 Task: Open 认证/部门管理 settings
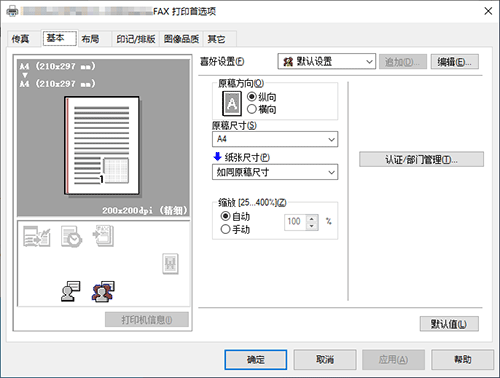tap(421, 159)
